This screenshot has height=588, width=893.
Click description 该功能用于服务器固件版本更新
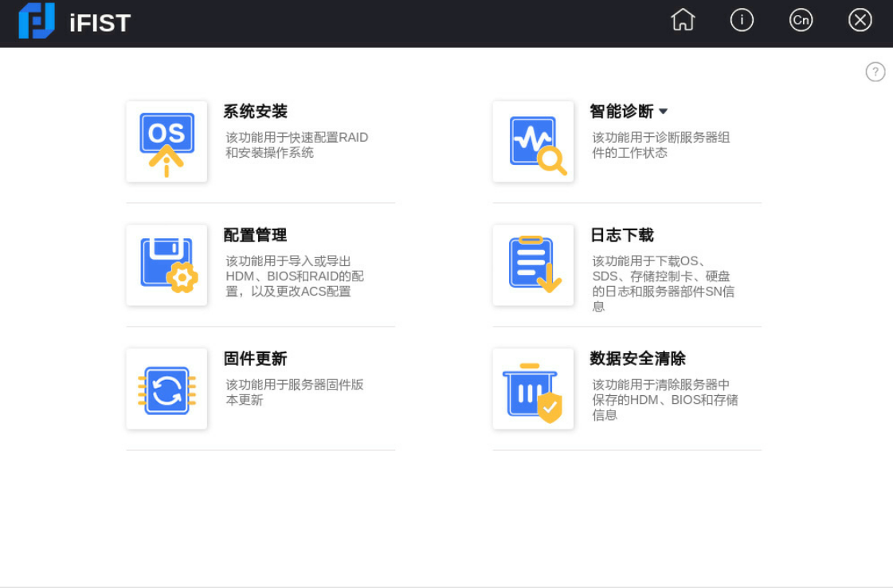click(295, 393)
